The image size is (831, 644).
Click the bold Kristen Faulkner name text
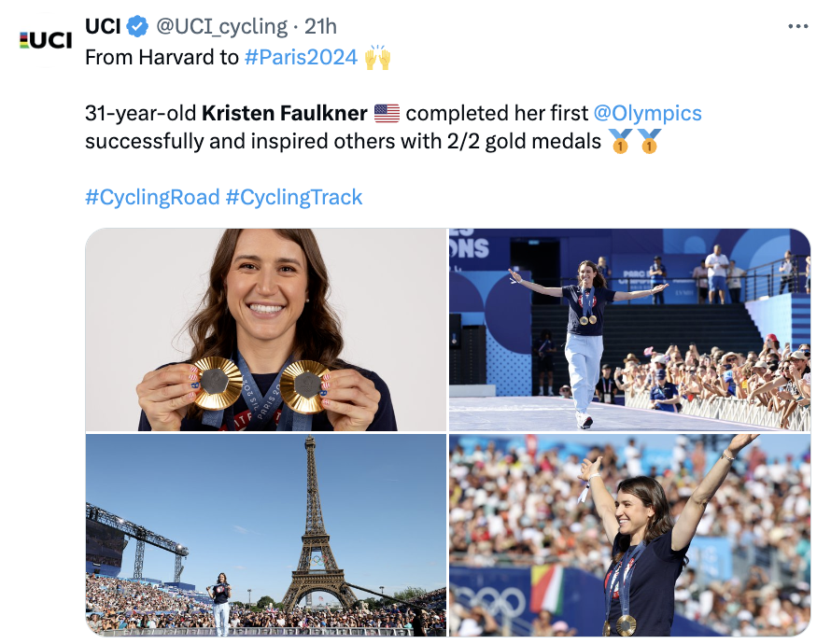click(285, 113)
